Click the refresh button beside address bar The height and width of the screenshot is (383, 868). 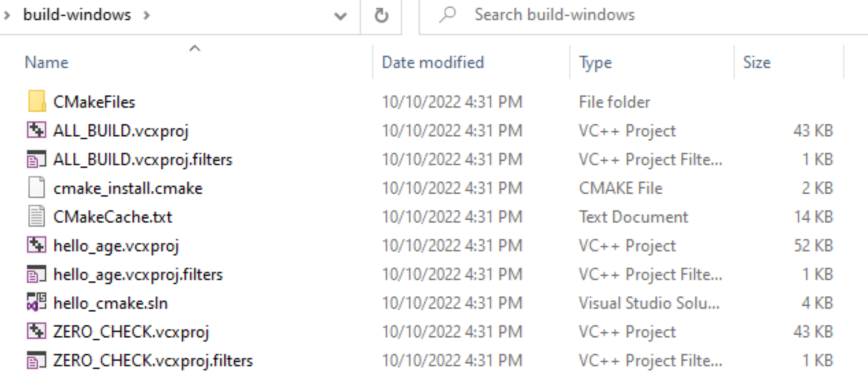(x=382, y=15)
